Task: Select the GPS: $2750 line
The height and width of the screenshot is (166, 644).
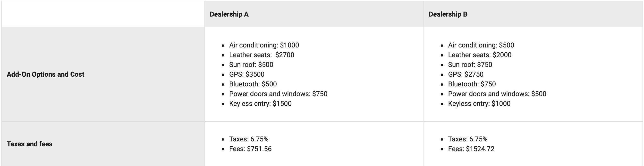Action: tap(466, 74)
